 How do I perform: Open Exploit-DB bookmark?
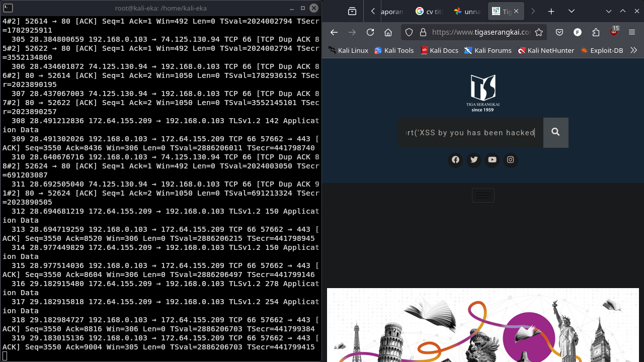pos(602,50)
